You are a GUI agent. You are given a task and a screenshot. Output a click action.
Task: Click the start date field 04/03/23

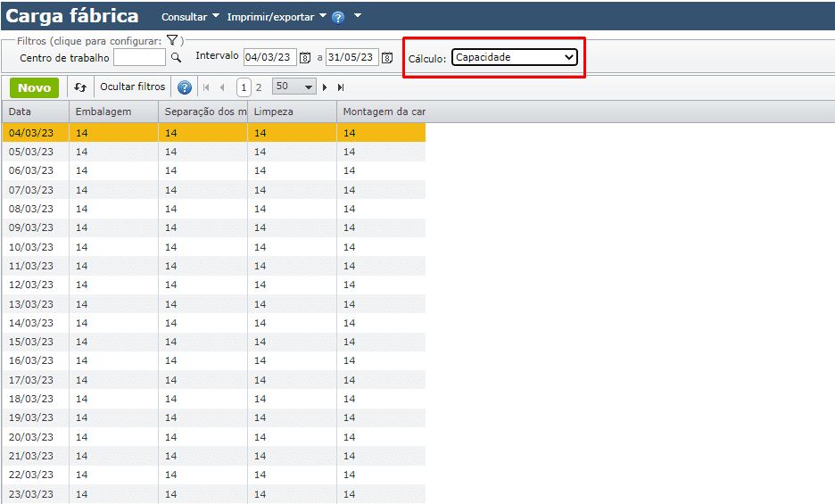(x=269, y=57)
